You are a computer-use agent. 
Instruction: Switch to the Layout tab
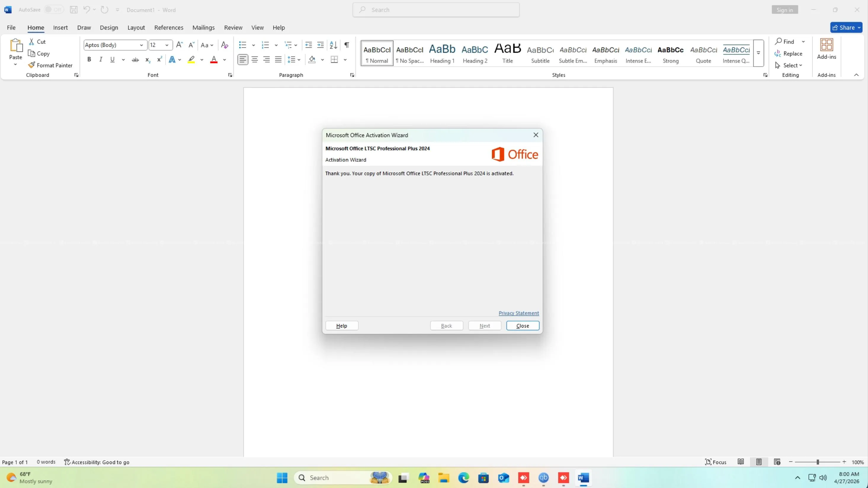coord(136,28)
